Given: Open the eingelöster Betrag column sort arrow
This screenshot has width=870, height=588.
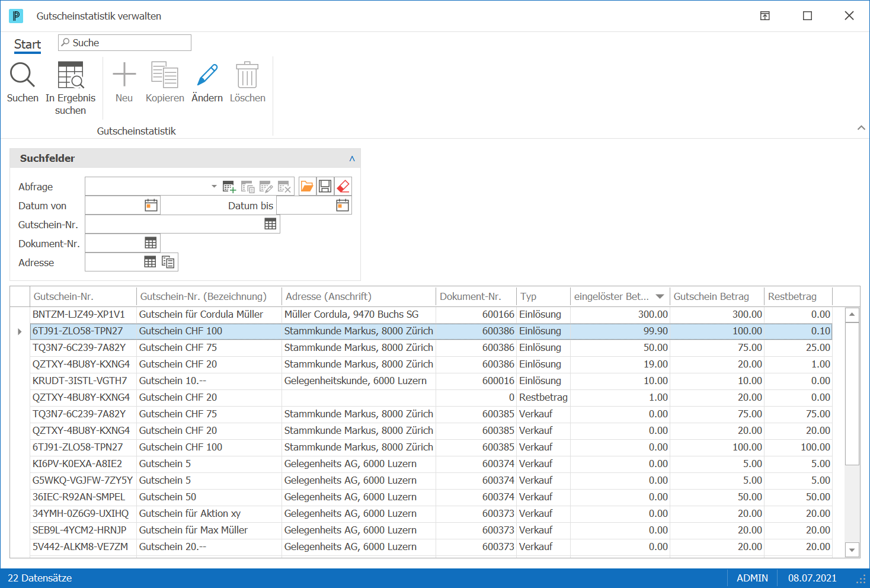Looking at the screenshot, I should click(x=660, y=296).
